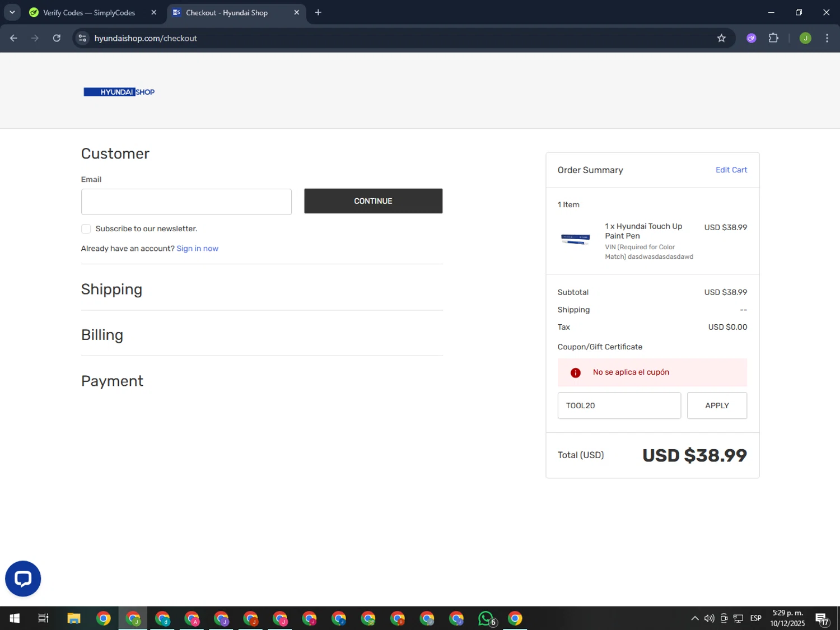Open the Windows Start menu
Viewport: 840px width, 630px height.
pyautogui.click(x=15, y=618)
